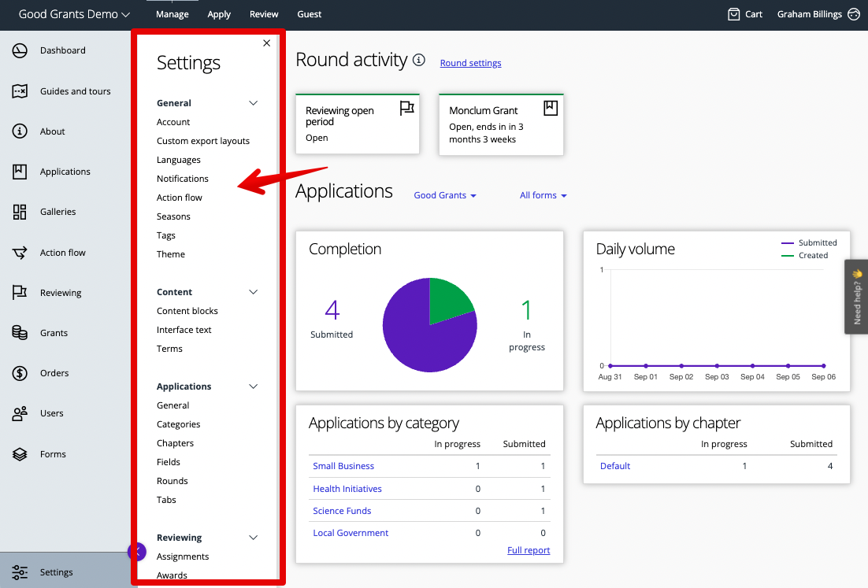This screenshot has width=868, height=588.
Task: Open the Manage top menu
Action: tap(172, 14)
